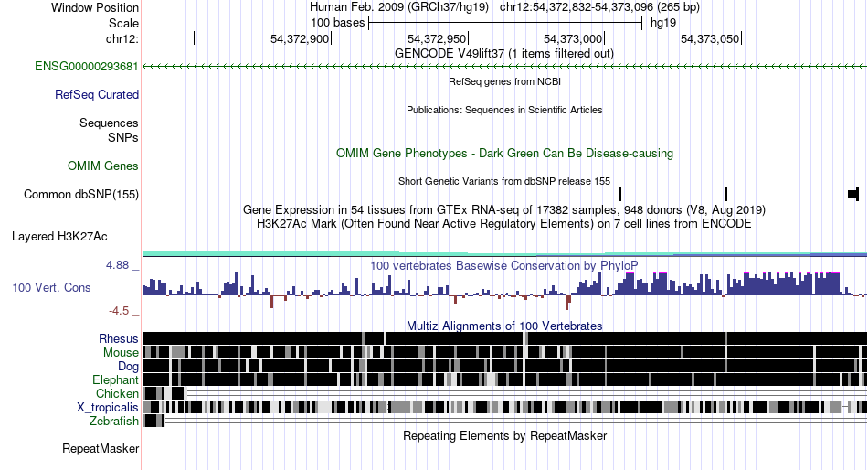Click the 100 bases scale bar
Viewport: 868px width, 470px height.
pyautogui.click(x=505, y=23)
